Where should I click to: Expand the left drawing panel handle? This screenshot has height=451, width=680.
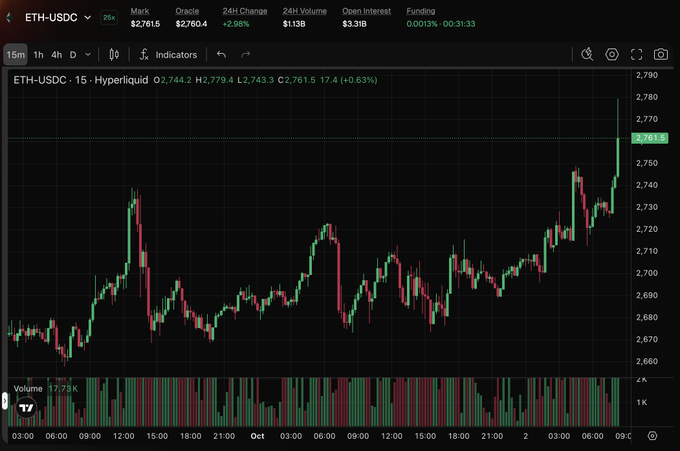point(4,401)
